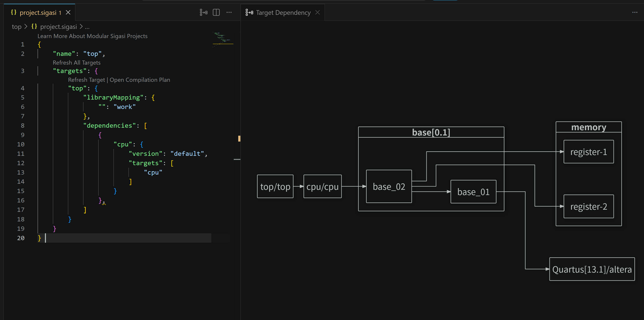Image resolution: width=644 pixels, height=320 pixels.
Task: Click the memory group header
Action: (x=588, y=127)
